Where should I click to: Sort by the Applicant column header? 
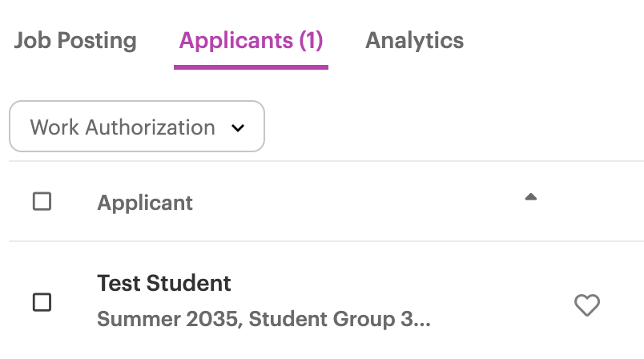(145, 203)
